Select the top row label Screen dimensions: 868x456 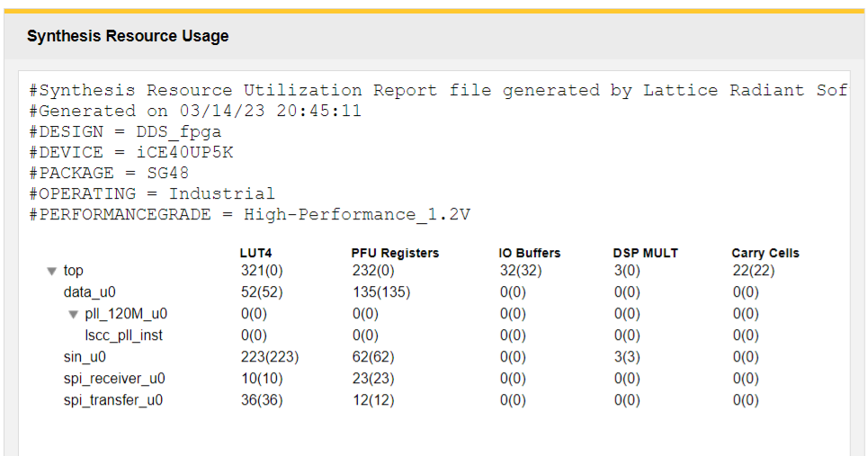74,271
